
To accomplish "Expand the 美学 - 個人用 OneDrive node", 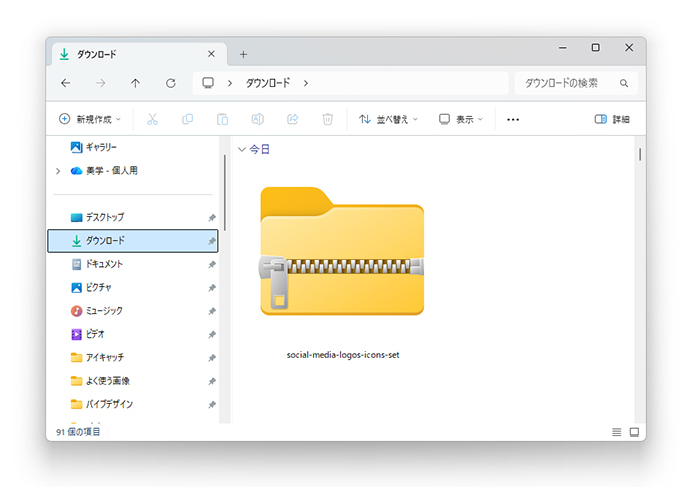I will pos(58,171).
